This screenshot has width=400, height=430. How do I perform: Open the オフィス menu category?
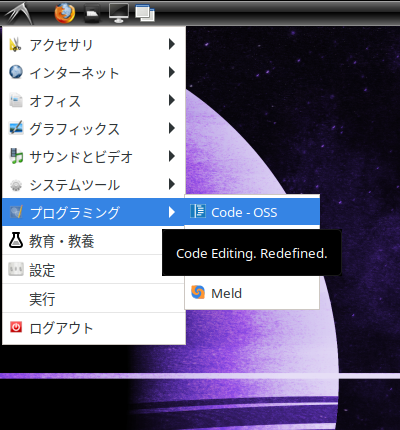point(94,100)
